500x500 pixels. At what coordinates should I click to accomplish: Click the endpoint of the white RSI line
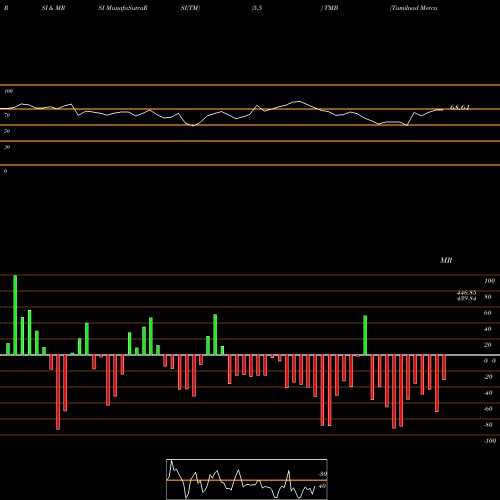tap(443, 110)
